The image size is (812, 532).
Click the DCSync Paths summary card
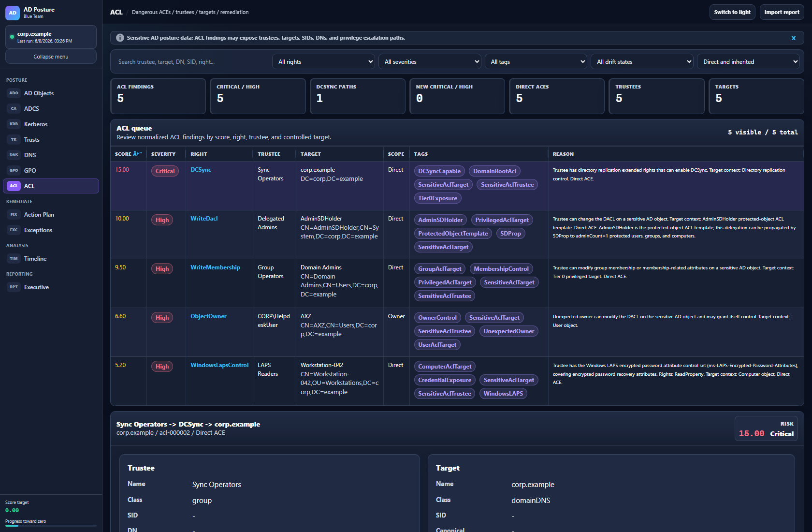point(358,96)
